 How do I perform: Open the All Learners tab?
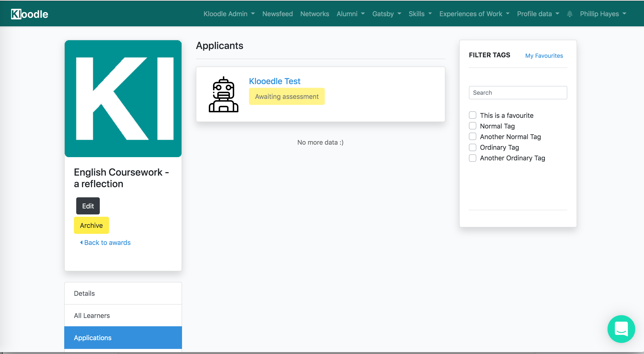pos(123,315)
